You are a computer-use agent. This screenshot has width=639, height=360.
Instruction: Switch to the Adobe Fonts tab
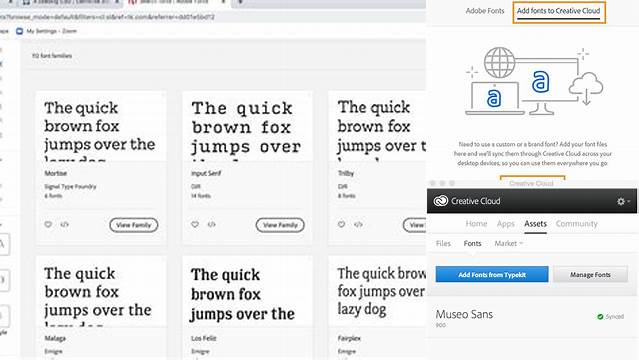[485, 11]
